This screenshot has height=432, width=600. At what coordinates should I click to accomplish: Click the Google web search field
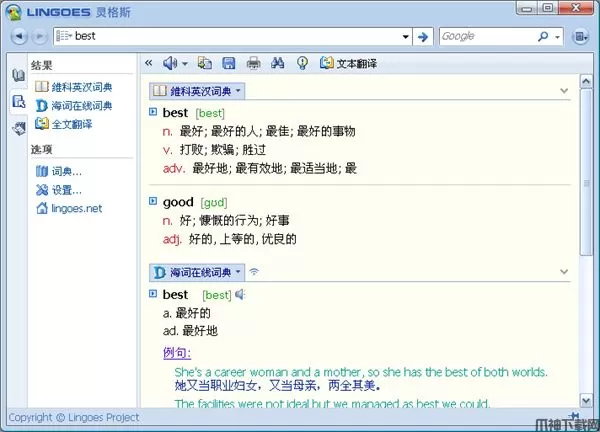coord(485,37)
